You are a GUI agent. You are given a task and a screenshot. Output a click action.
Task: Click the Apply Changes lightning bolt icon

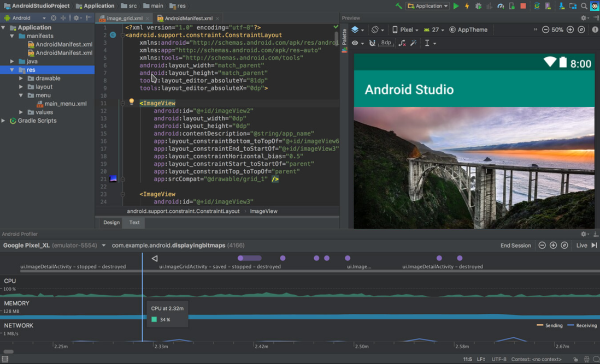pos(467,6)
